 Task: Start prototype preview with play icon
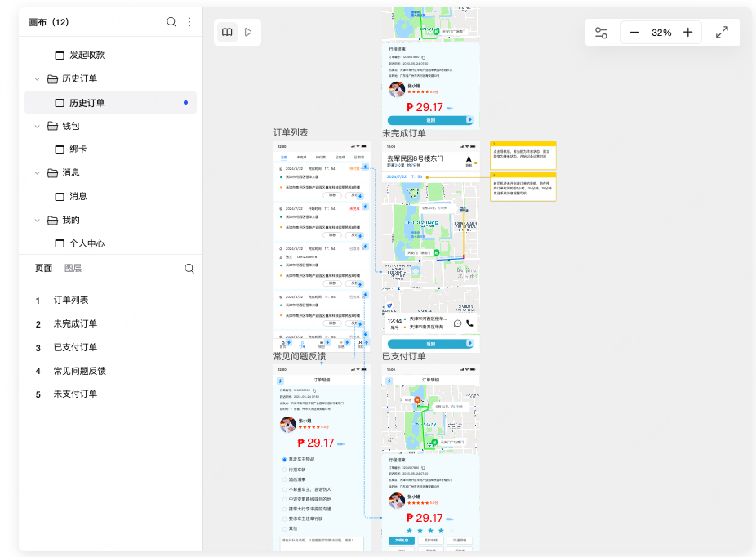pyautogui.click(x=248, y=33)
